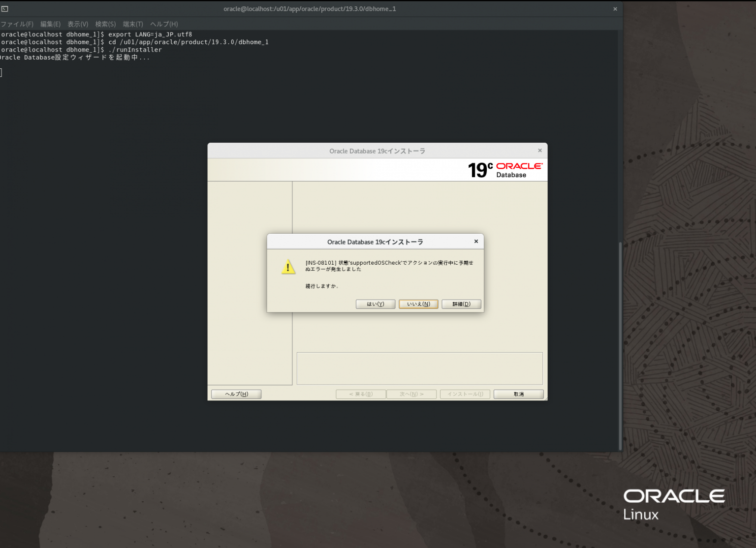
Task: Open the 編集(E) menu
Action: (50, 24)
